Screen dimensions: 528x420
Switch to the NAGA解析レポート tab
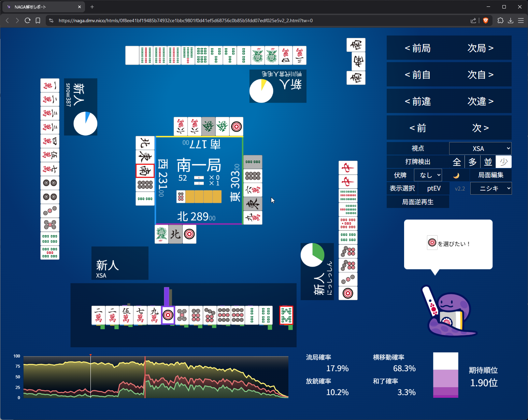[x=43, y=7]
